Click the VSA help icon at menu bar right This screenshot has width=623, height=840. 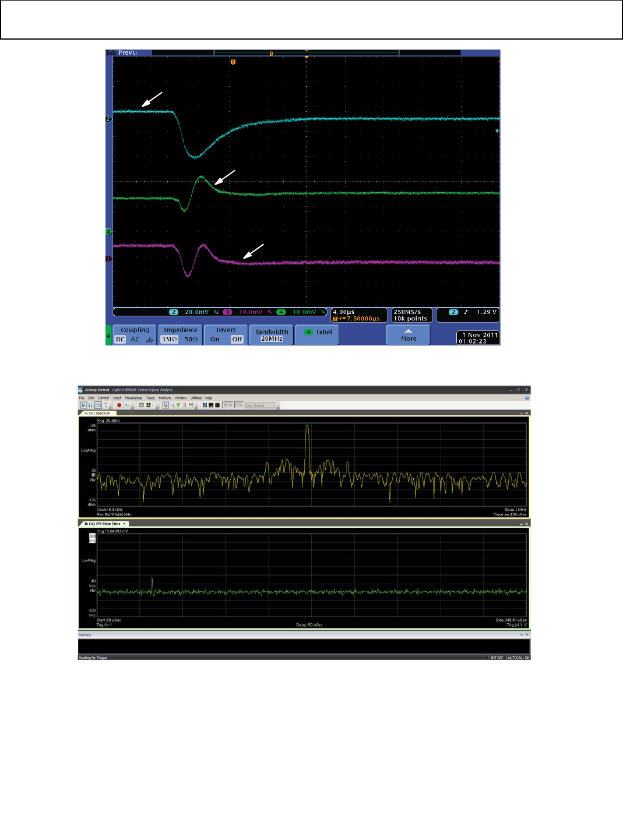coord(527,398)
